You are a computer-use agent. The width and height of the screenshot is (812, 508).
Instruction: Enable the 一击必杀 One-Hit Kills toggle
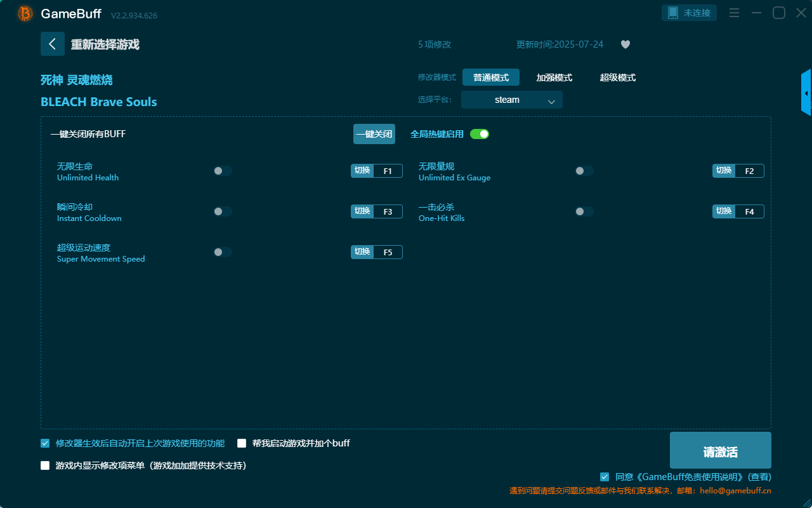[584, 211]
